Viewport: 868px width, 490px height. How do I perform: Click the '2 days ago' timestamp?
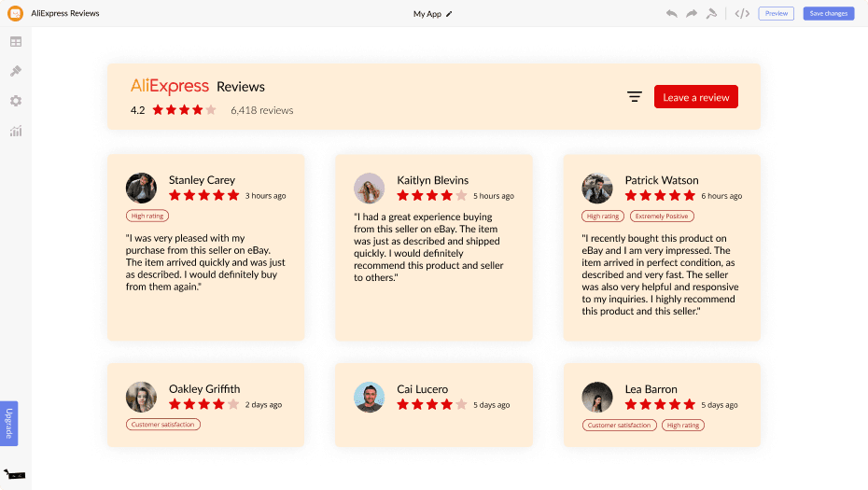(x=263, y=405)
